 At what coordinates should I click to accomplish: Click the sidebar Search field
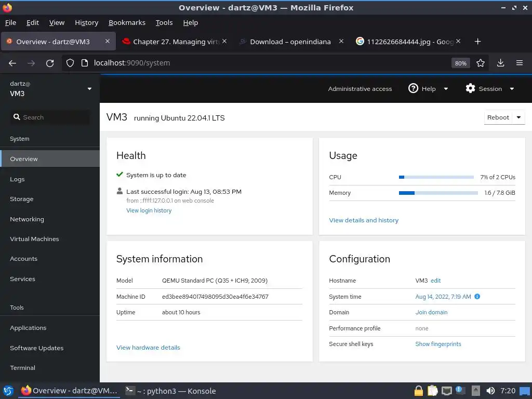tap(50, 117)
